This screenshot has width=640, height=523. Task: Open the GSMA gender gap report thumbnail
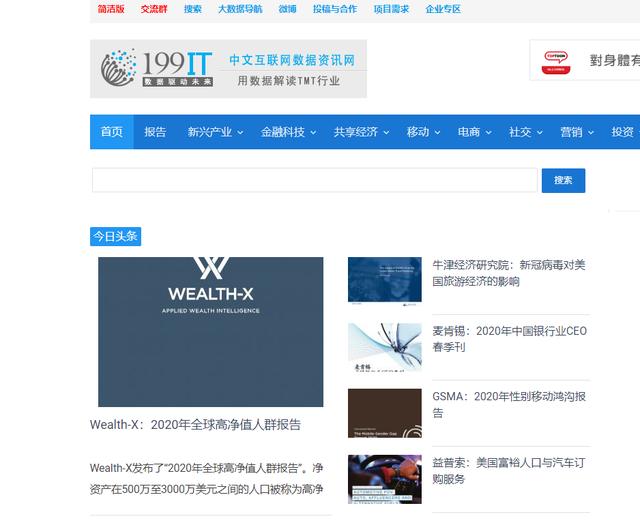point(384,413)
